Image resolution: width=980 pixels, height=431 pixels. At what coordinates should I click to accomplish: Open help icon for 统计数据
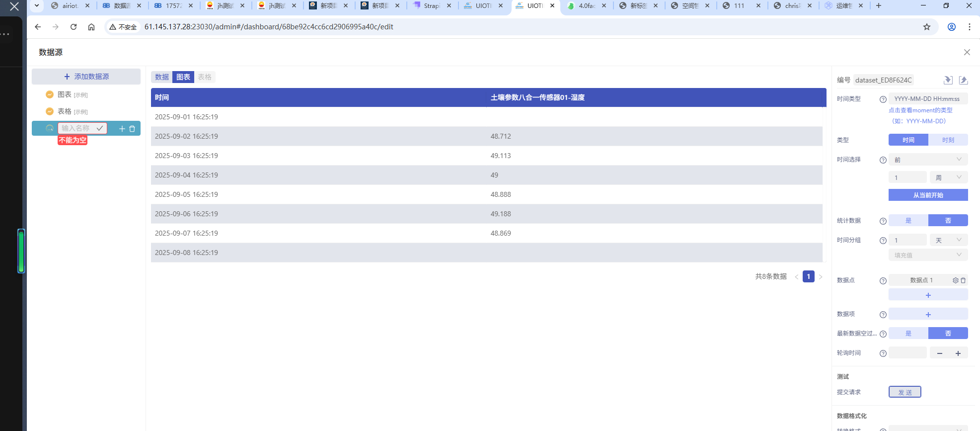pyautogui.click(x=883, y=221)
